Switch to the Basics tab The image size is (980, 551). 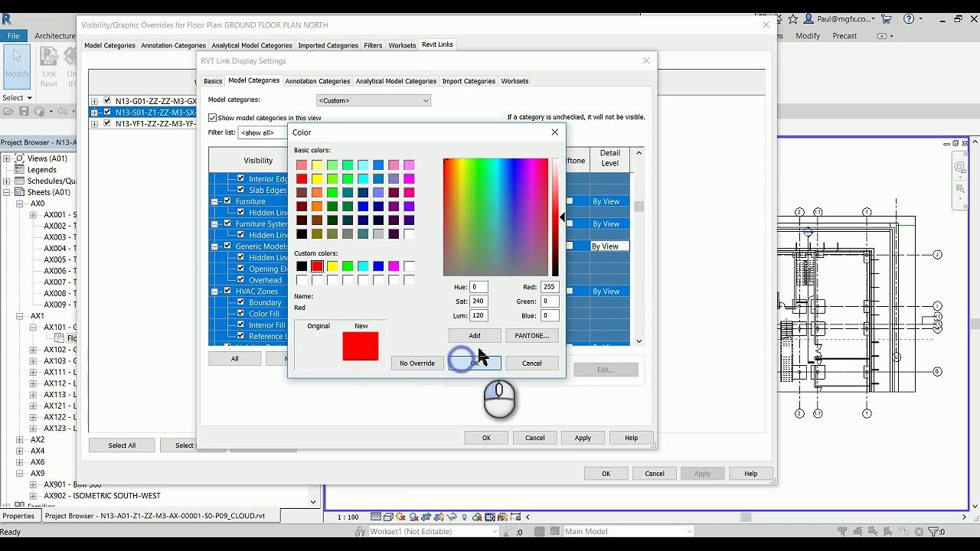[x=213, y=81]
